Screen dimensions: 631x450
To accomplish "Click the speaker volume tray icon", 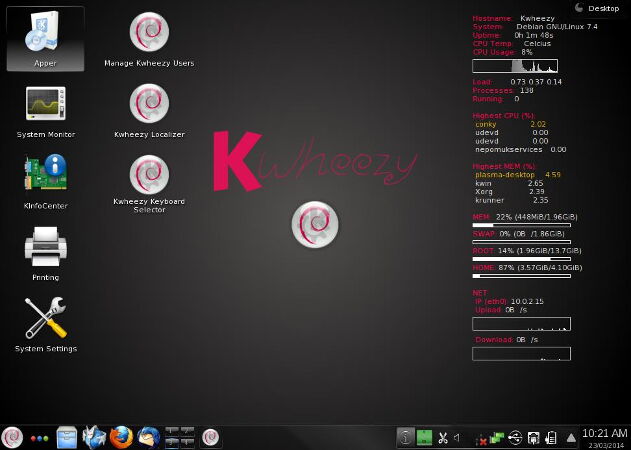I will (457, 437).
